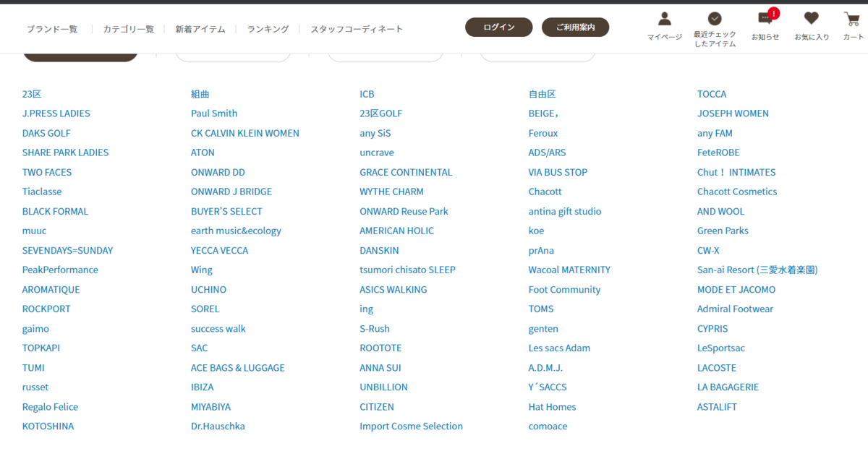Open the ACE BAGS & LUGGAGE link

pos(238,367)
